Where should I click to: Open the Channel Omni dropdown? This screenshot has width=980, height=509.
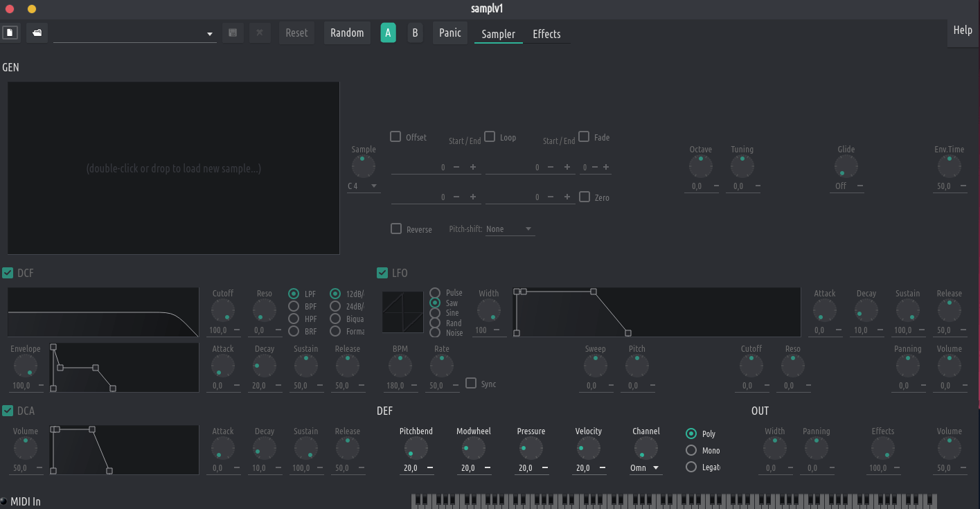(645, 468)
